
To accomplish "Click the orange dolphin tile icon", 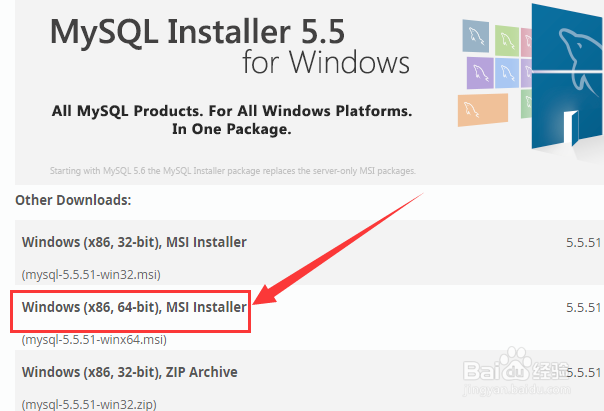I will click(x=483, y=110).
